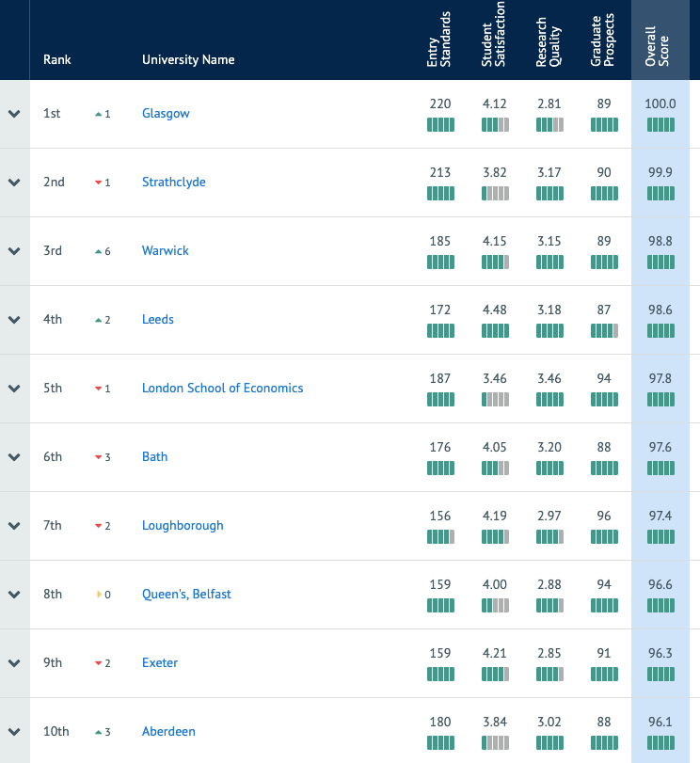Click Bath's red down-arrow rank change icon
Viewport: 700px width, 763px height.
[99, 457]
